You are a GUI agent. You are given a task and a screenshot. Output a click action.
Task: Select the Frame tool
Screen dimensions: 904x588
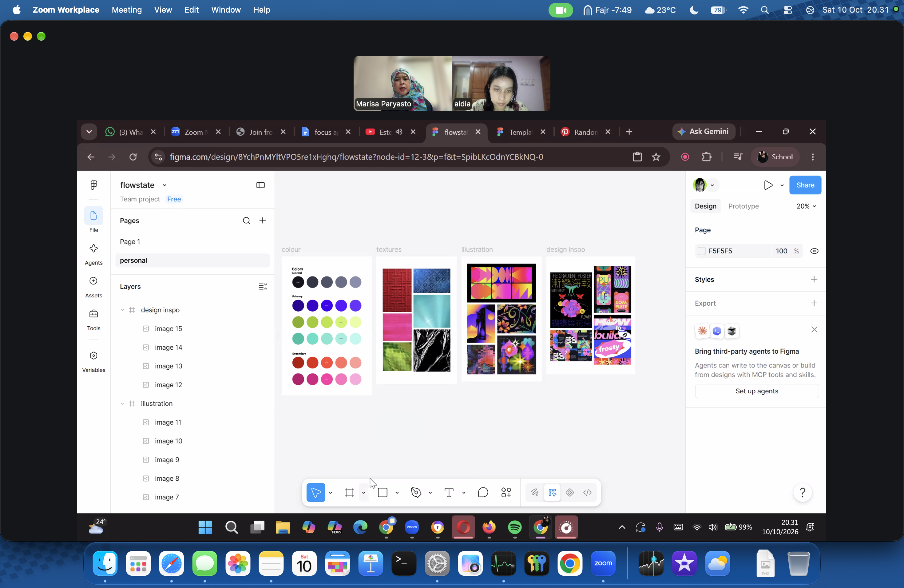point(349,492)
